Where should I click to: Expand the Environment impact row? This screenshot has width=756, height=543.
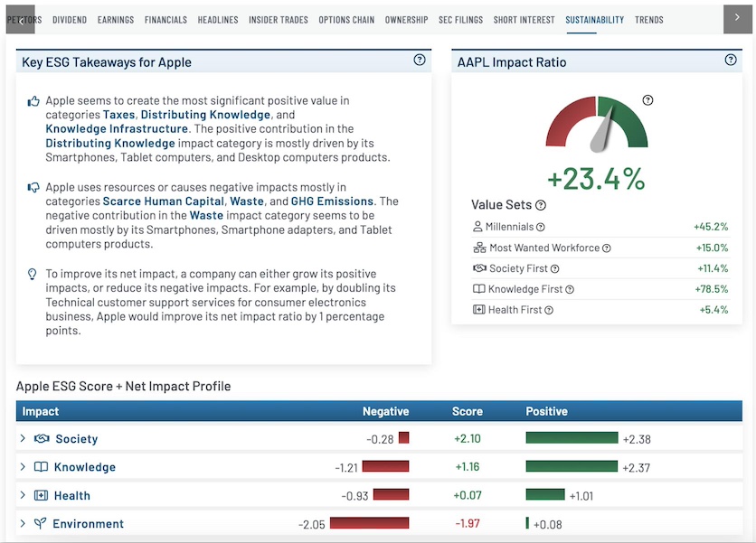pos(23,523)
